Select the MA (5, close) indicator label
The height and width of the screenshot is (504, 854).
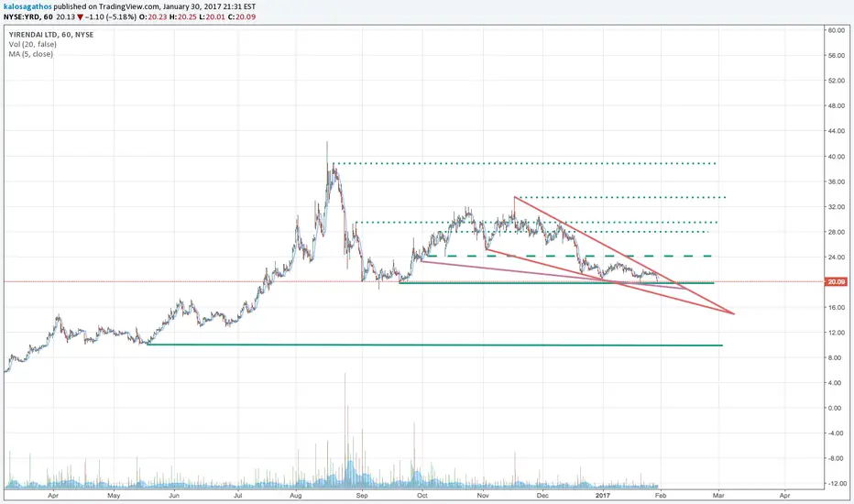point(31,54)
